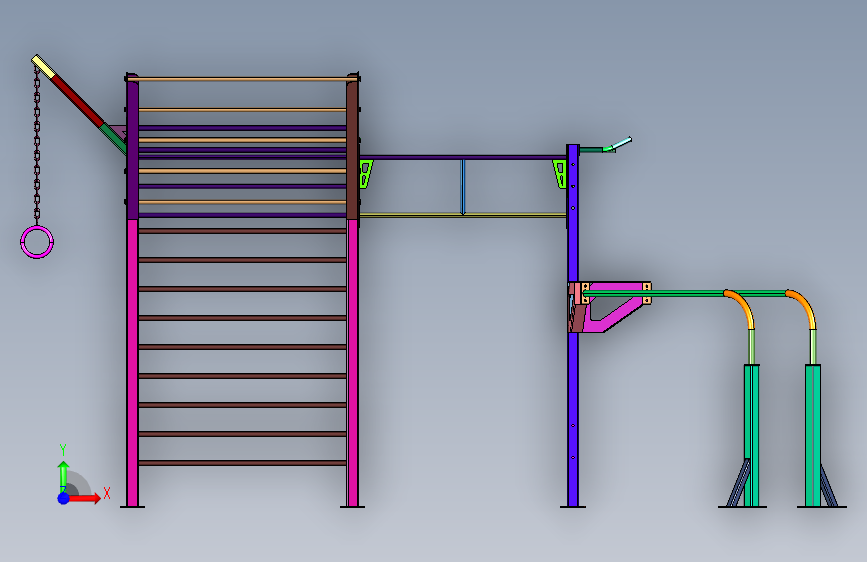
Task: Select the black chain holding the ring
Action: click(37, 146)
